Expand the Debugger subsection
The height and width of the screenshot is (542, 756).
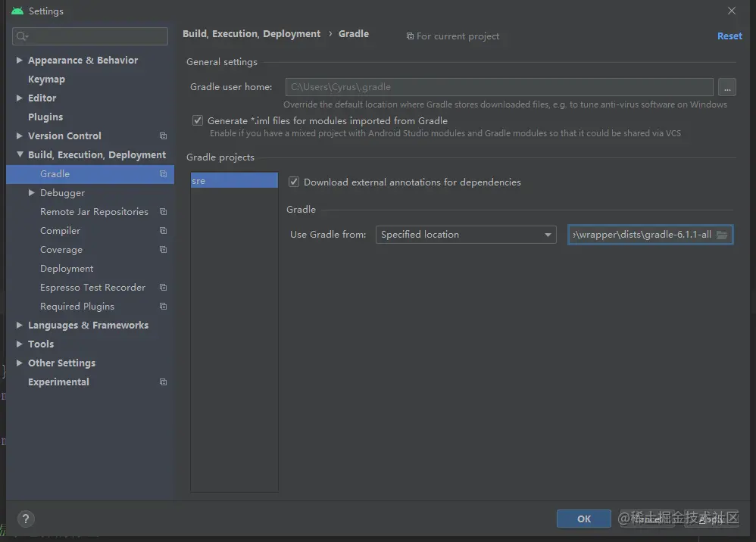click(x=31, y=193)
